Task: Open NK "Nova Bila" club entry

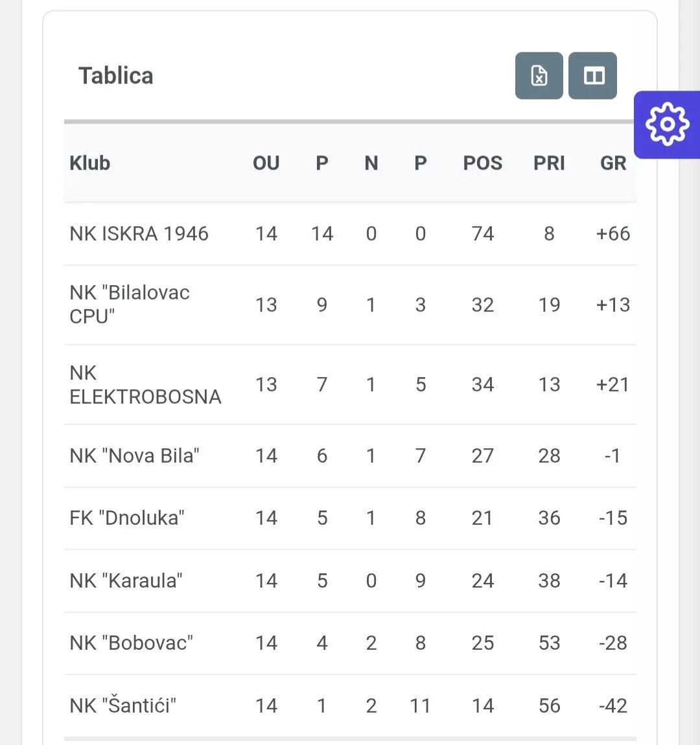Action: (x=134, y=455)
